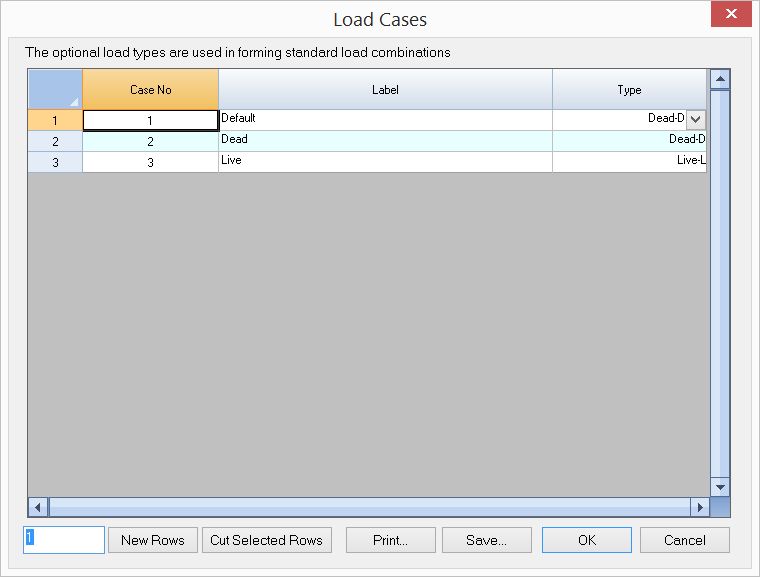This screenshot has width=760, height=577.
Task: Open the Print dialog button
Action: point(390,540)
